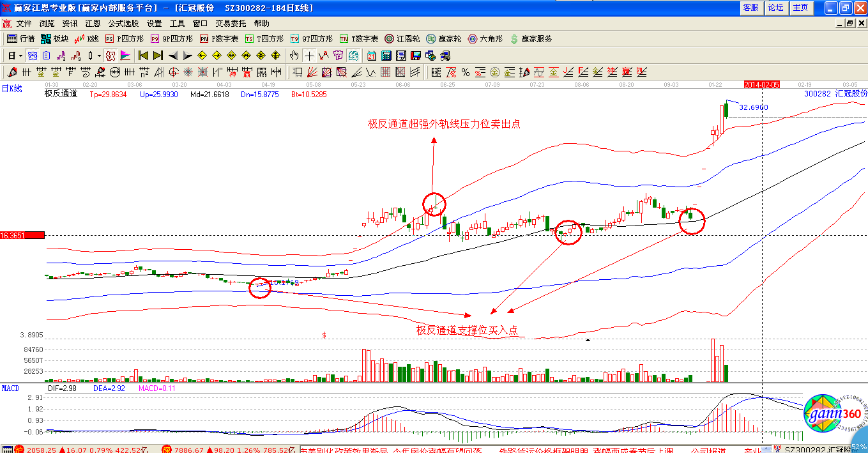
Task: Click the 2014-02-05 date marker
Action: (x=762, y=84)
